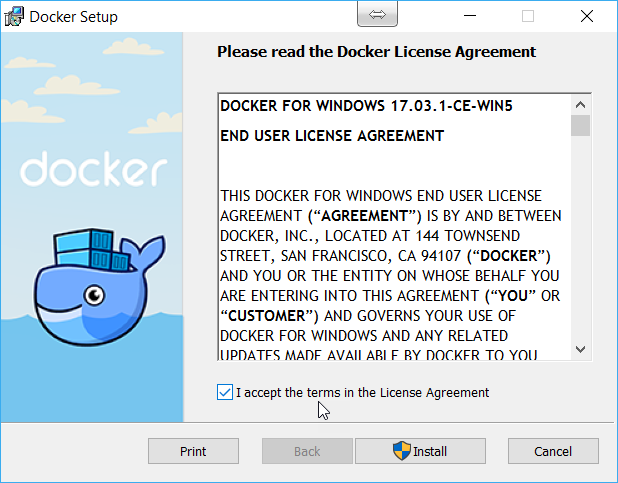Viewport: 618px width, 483px height.
Task: Click the license scrollbar up arrow
Action: [x=580, y=105]
